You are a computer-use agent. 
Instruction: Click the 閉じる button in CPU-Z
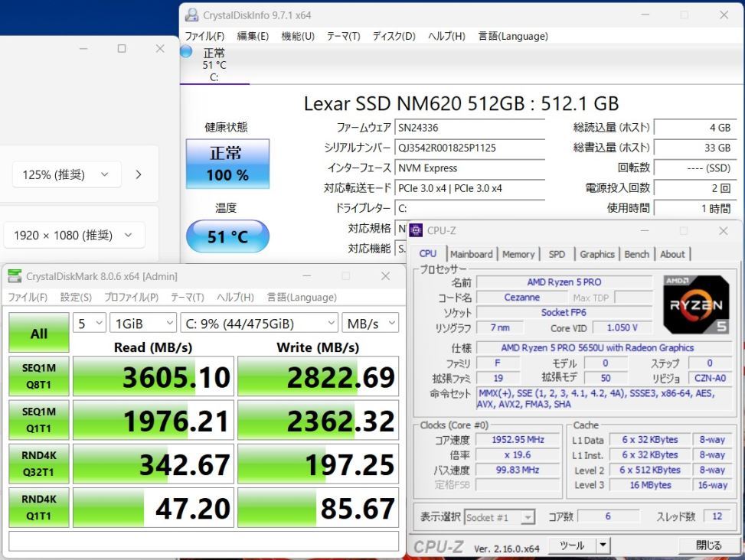pos(708,545)
